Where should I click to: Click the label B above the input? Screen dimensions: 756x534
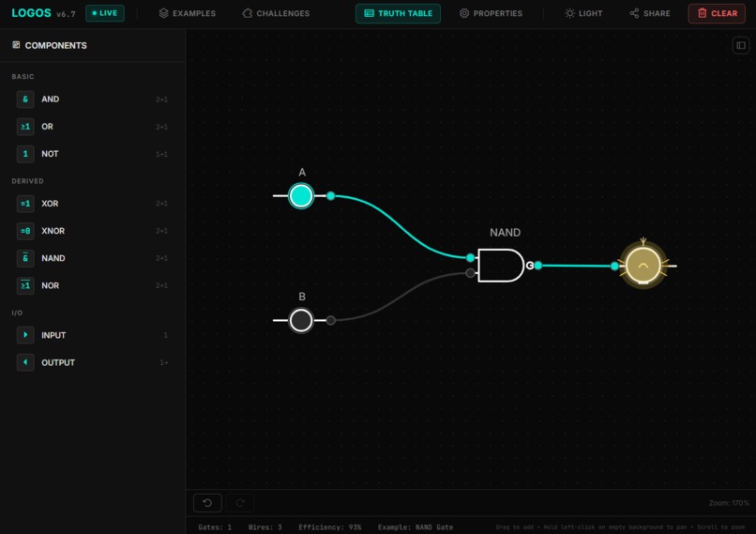302,297
